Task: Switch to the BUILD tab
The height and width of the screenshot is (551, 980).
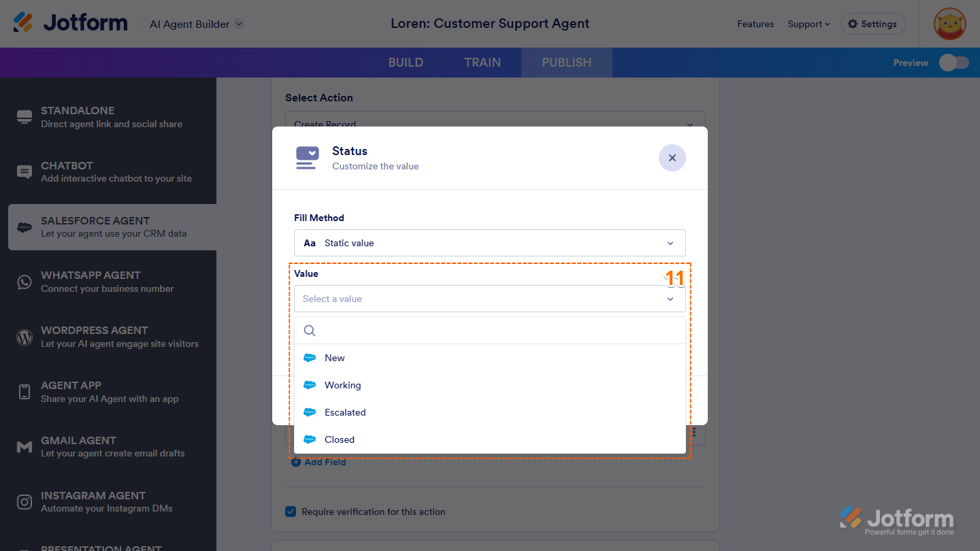Action: click(x=406, y=62)
